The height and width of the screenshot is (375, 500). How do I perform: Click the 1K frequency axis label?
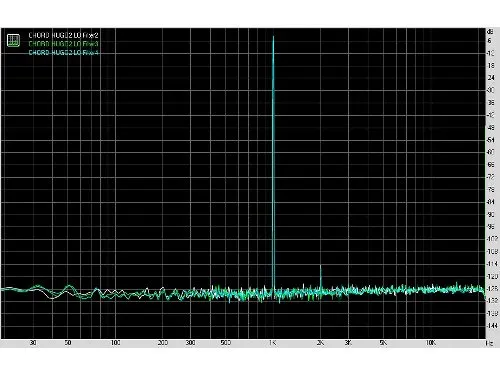[x=272, y=343]
